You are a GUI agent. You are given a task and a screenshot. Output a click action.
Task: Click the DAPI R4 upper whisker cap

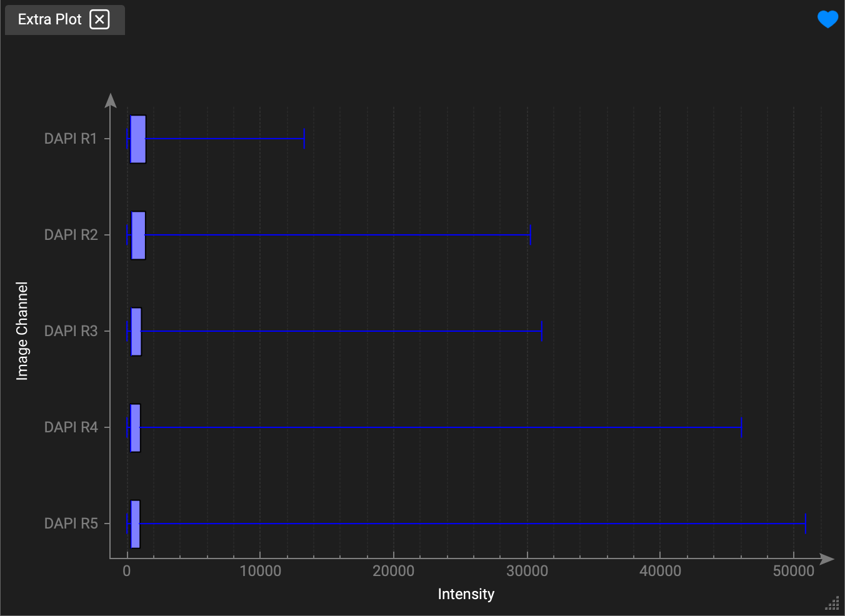741,427
